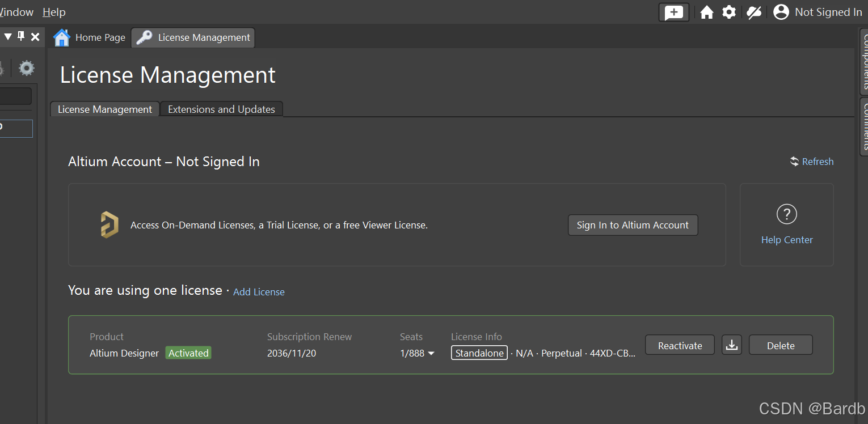The height and width of the screenshot is (424, 868).
Task: Open the feedback comment icon in top bar
Action: [673, 12]
